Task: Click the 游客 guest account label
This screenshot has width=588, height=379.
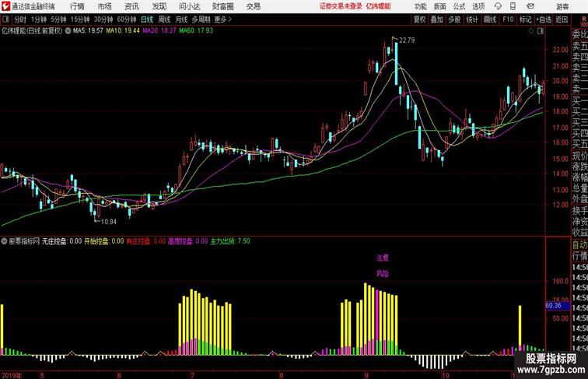Action: [x=562, y=6]
